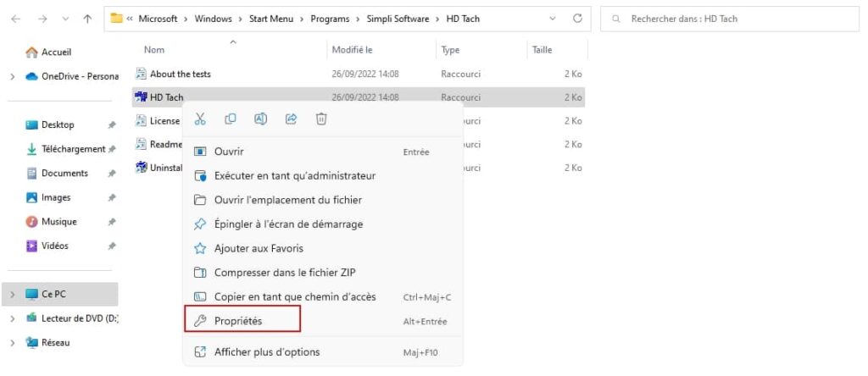Click the Copy icon in context menu

(231, 119)
